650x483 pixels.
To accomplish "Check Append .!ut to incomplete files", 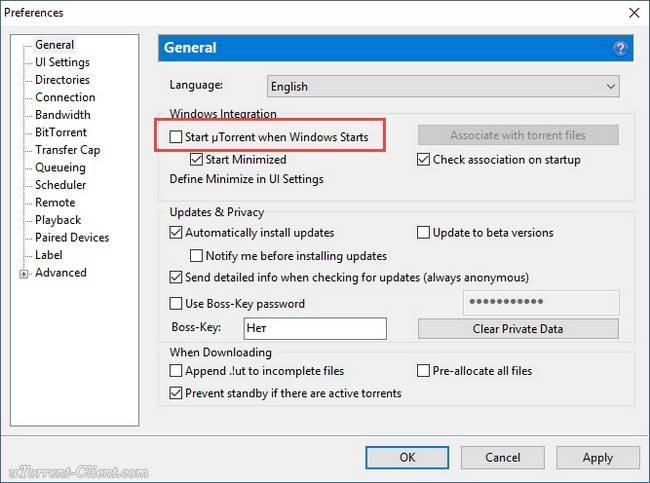I will pos(176,370).
